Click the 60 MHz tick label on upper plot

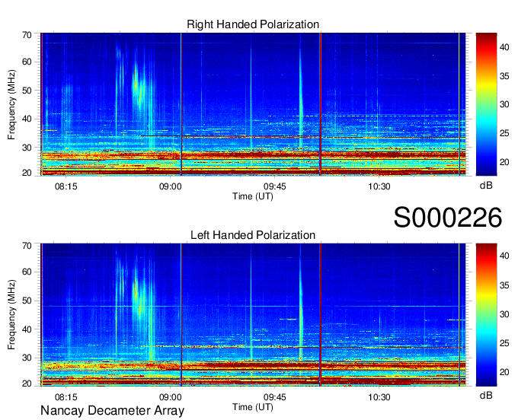(x=27, y=62)
